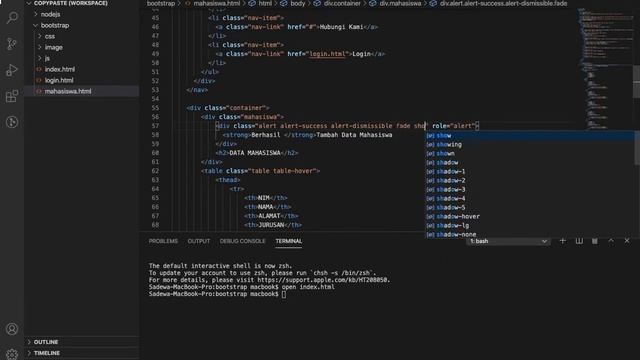Choose 'shown' autocomplete suggestion
Image resolution: width=640 pixels, height=360 pixels.
pos(530,153)
